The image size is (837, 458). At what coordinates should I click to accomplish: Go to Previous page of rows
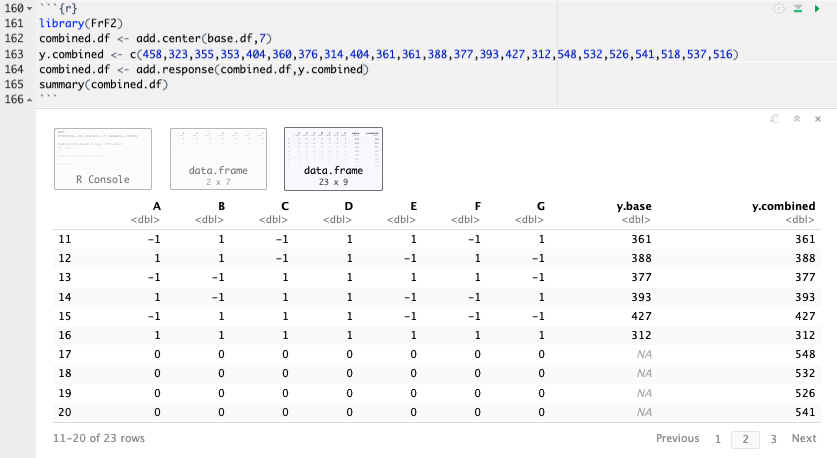(677, 438)
